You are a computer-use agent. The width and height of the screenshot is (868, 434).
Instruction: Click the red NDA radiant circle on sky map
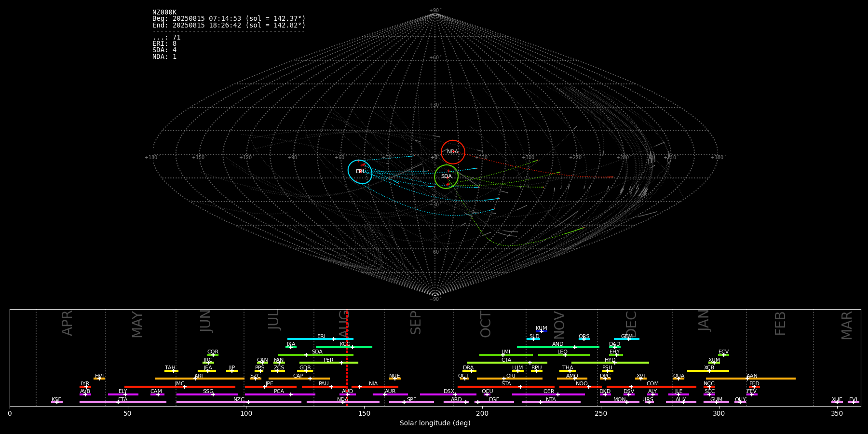pyautogui.click(x=453, y=152)
